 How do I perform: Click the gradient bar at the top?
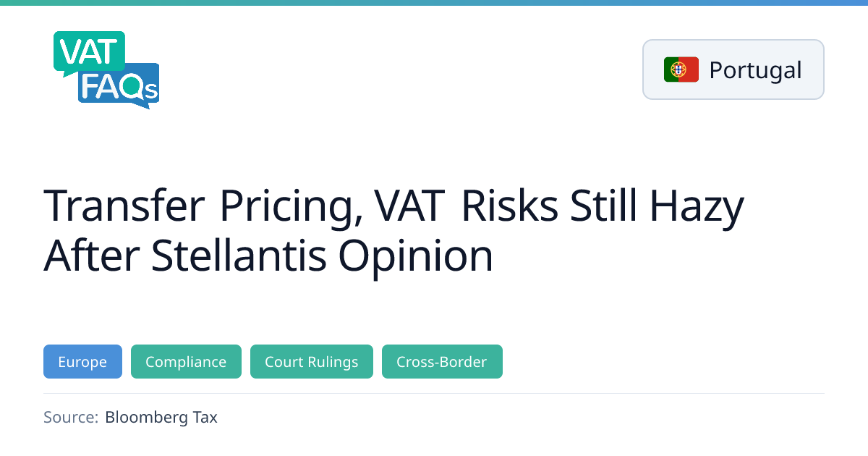point(434,3)
